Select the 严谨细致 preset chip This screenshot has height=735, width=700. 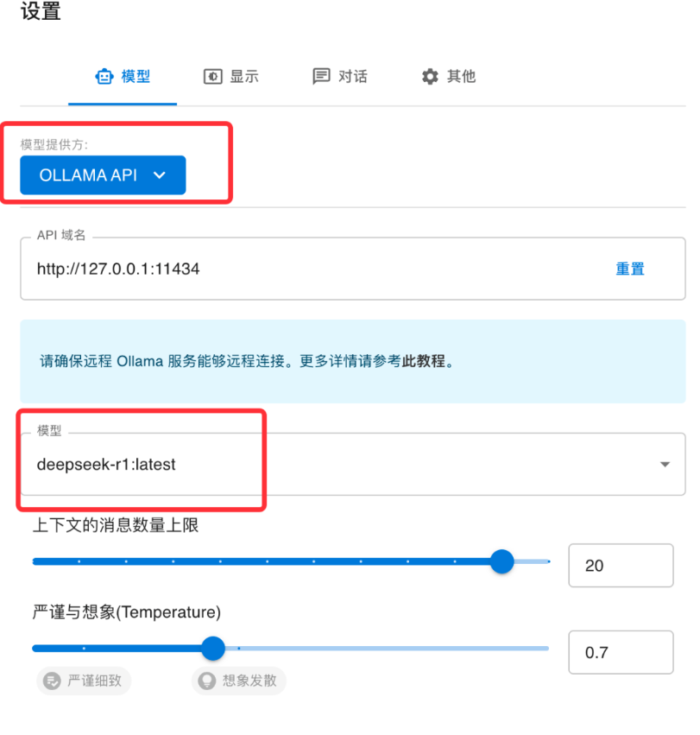click(84, 681)
